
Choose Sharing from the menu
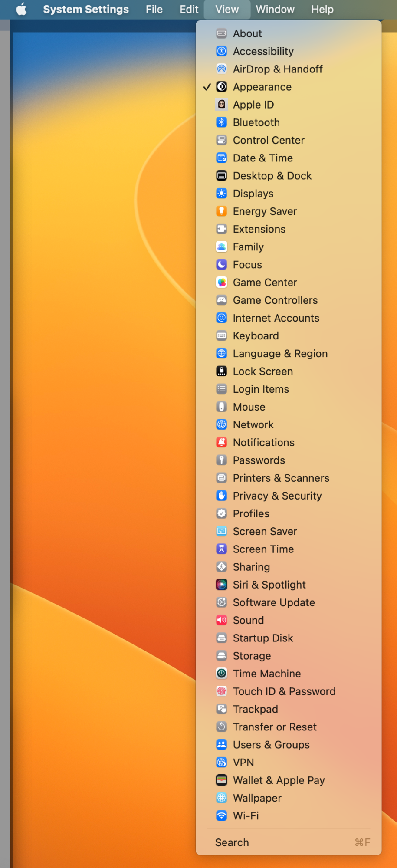289,567
